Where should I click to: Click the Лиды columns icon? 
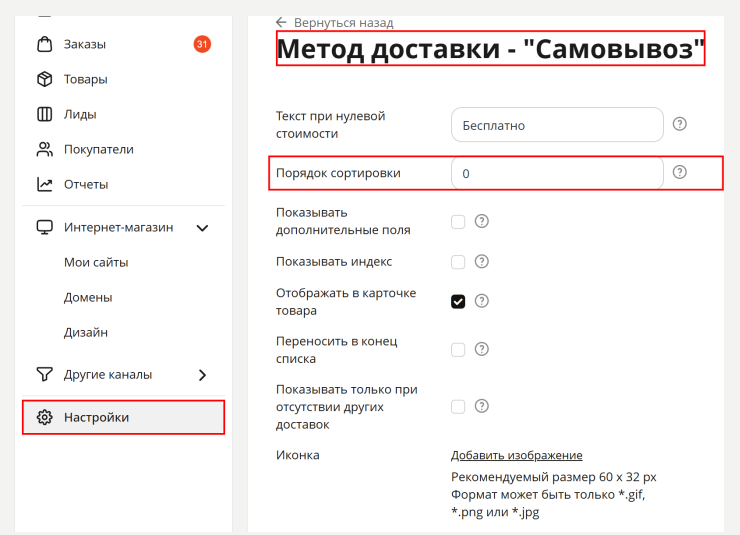point(45,114)
